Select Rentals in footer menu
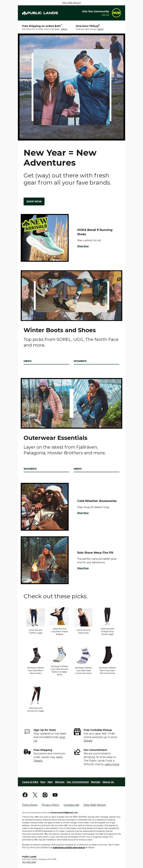 point(96,782)
